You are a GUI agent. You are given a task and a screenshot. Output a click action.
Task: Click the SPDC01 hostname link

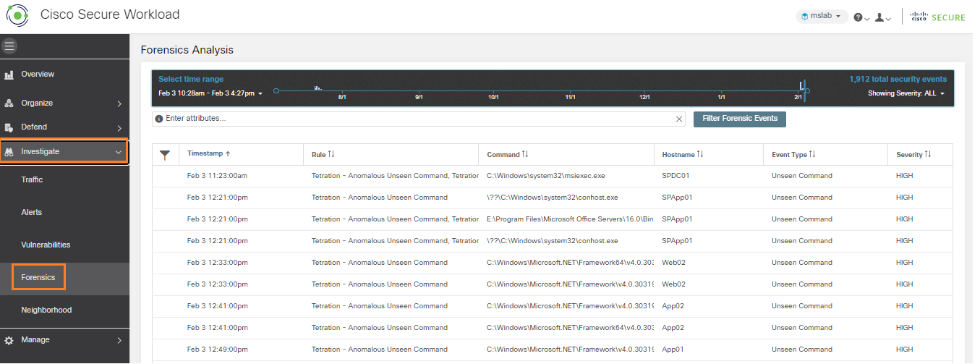pyautogui.click(x=677, y=176)
